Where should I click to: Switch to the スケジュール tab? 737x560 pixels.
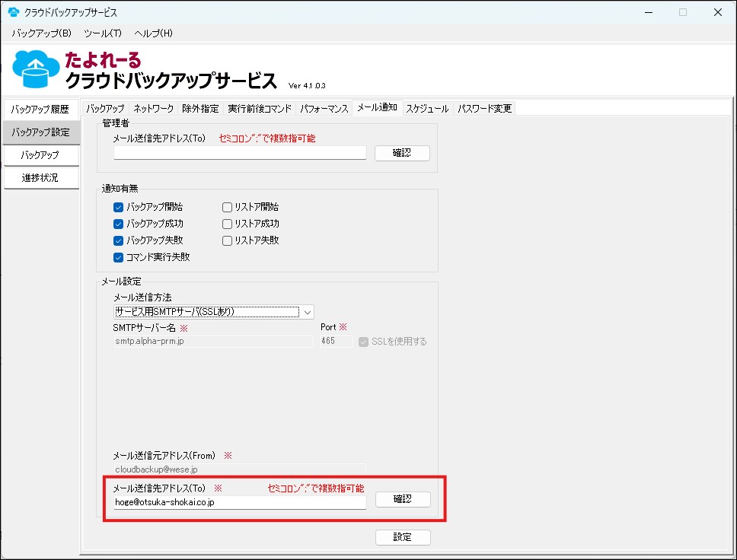426,109
